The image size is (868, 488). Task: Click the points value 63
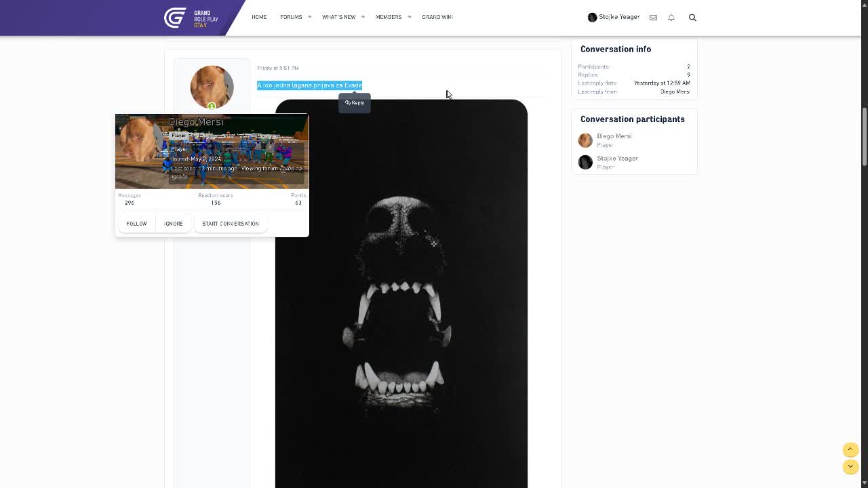tap(298, 203)
